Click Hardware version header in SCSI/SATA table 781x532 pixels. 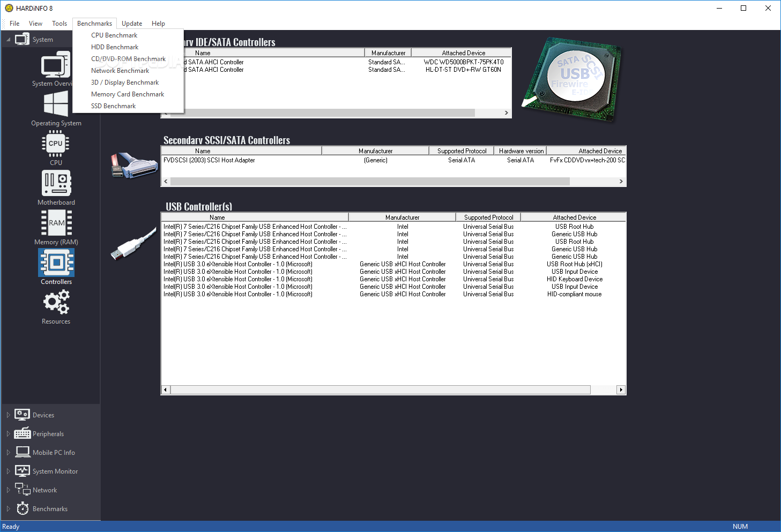(x=521, y=151)
